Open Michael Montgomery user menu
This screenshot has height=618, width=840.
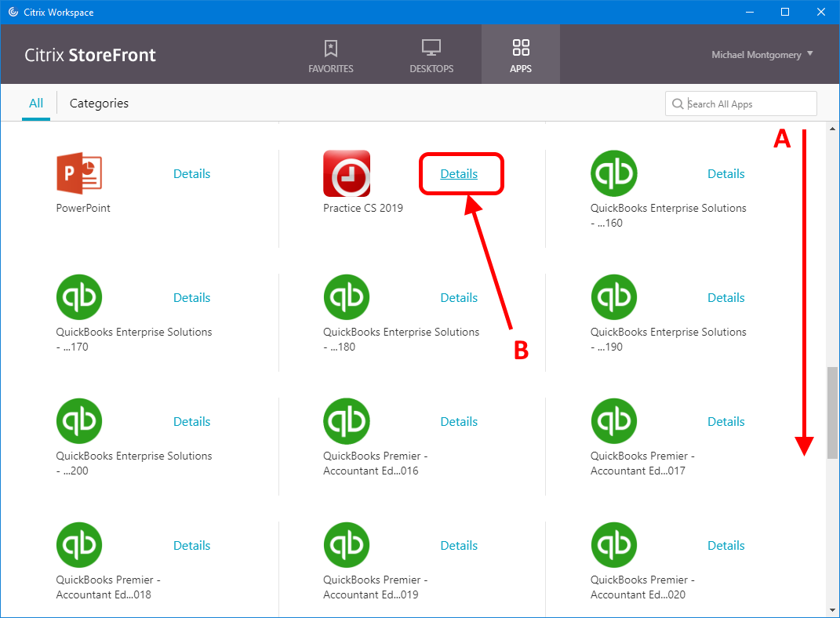[x=762, y=55]
